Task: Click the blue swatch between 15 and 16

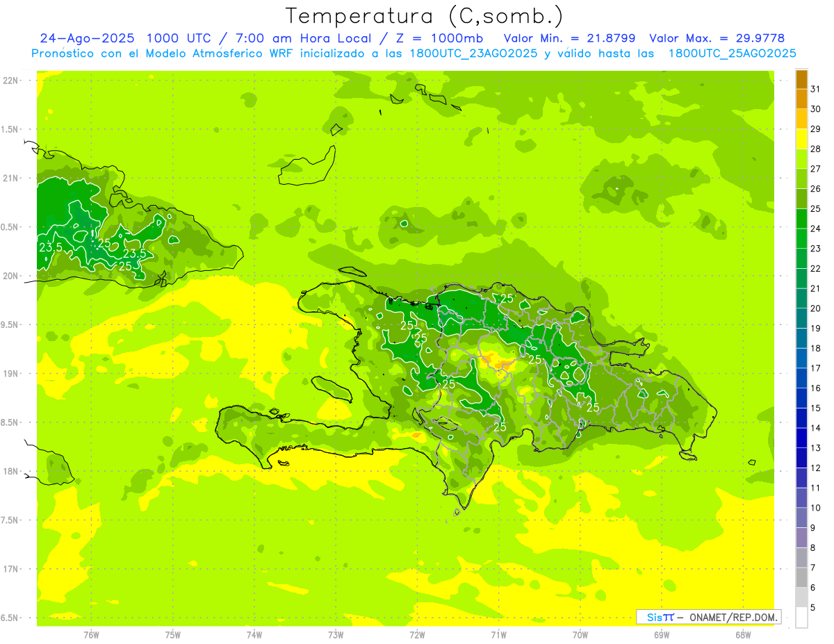Action: click(x=801, y=398)
